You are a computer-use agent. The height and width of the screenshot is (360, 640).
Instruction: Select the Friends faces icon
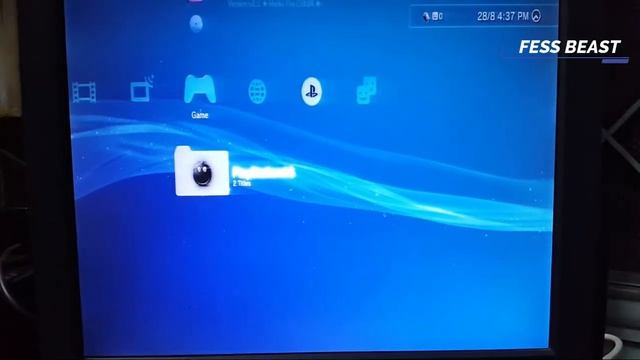click(x=367, y=90)
